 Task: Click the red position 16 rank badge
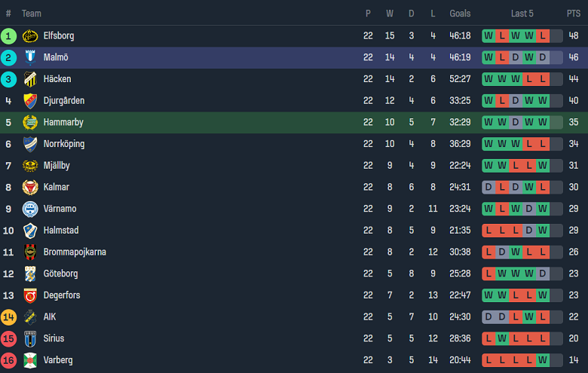[8, 360]
